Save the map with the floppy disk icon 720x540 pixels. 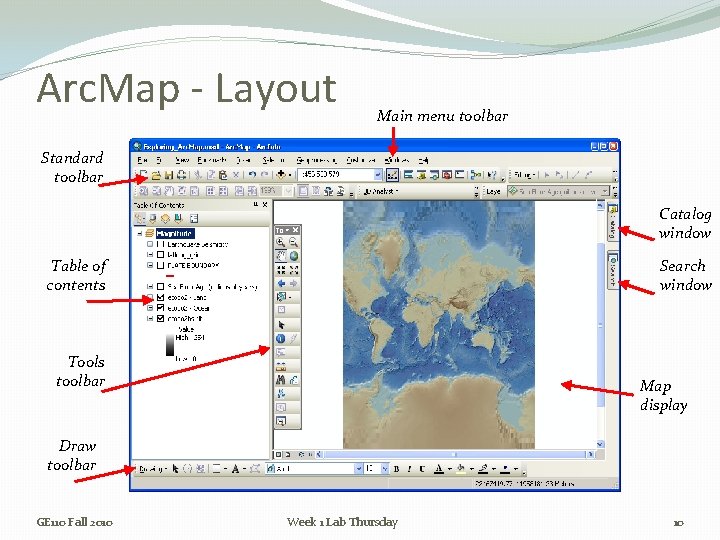click(169, 175)
